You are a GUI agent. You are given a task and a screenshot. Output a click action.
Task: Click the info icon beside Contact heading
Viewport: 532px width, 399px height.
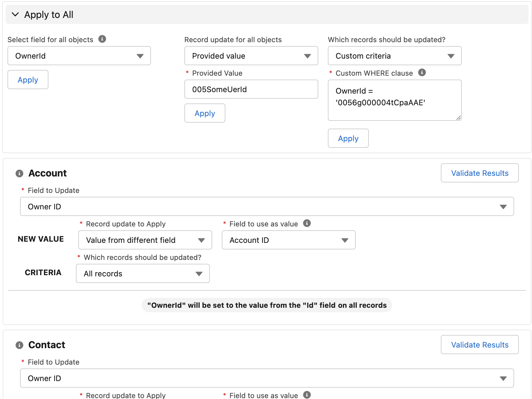click(x=19, y=345)
